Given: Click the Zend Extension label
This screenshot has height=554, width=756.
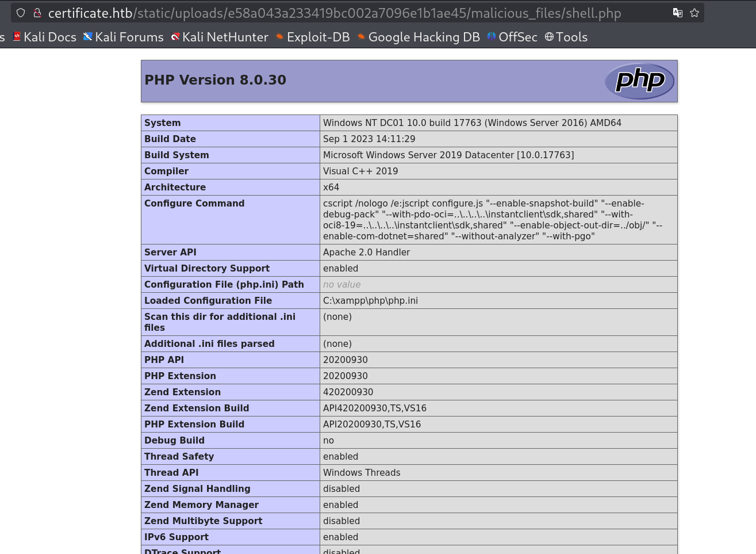Looking at the screenshot, I should [182, 392].
